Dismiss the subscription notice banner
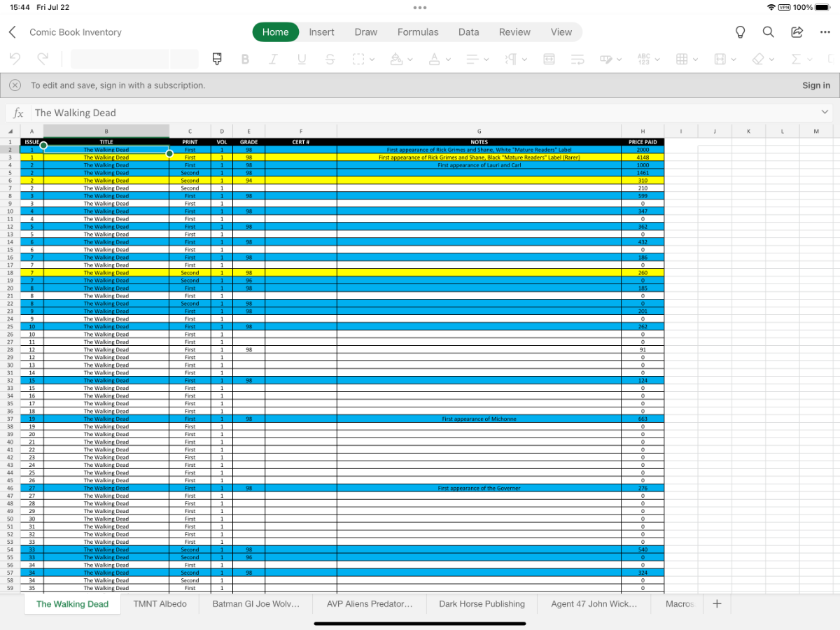 pyautogui.click(x=15, y=85)
